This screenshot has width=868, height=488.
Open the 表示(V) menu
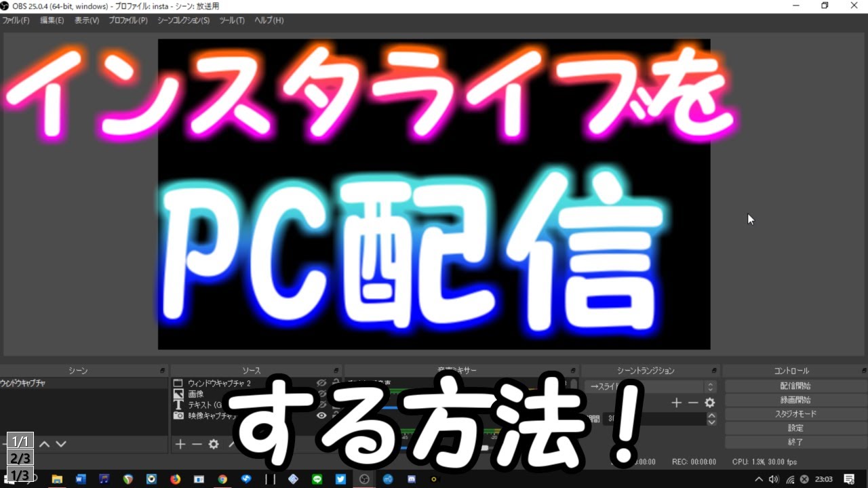tap(87, 20)
